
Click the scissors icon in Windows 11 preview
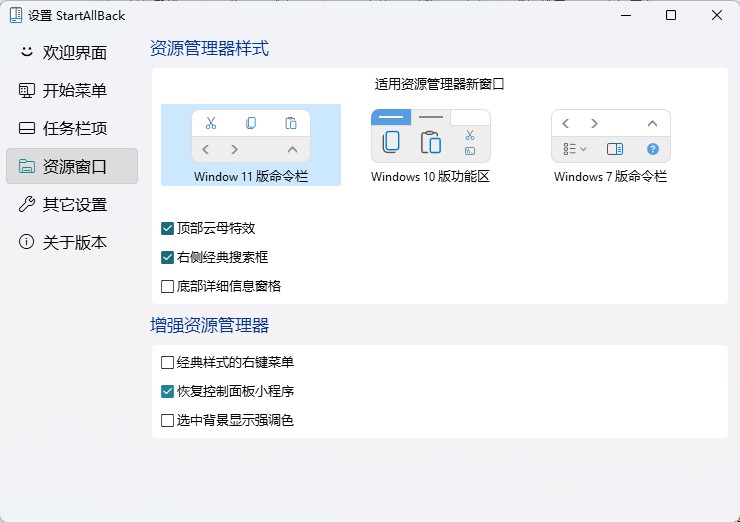click(211, 123)
